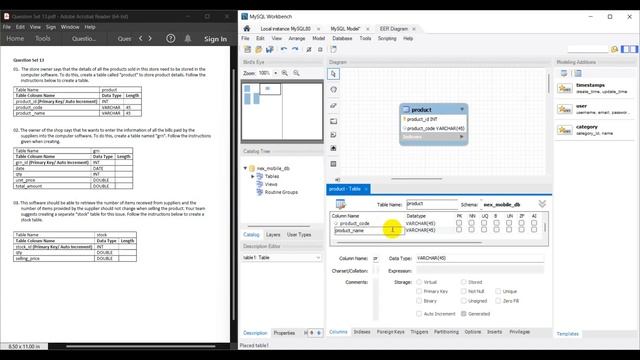
Task: Open the Description Editor object dropdown
Action: pyautogui.click(x=318, y=258)
